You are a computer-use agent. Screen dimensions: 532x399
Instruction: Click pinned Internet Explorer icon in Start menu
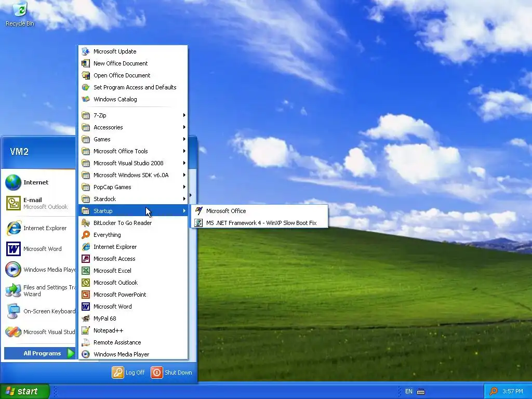click(x=13, y=228)
